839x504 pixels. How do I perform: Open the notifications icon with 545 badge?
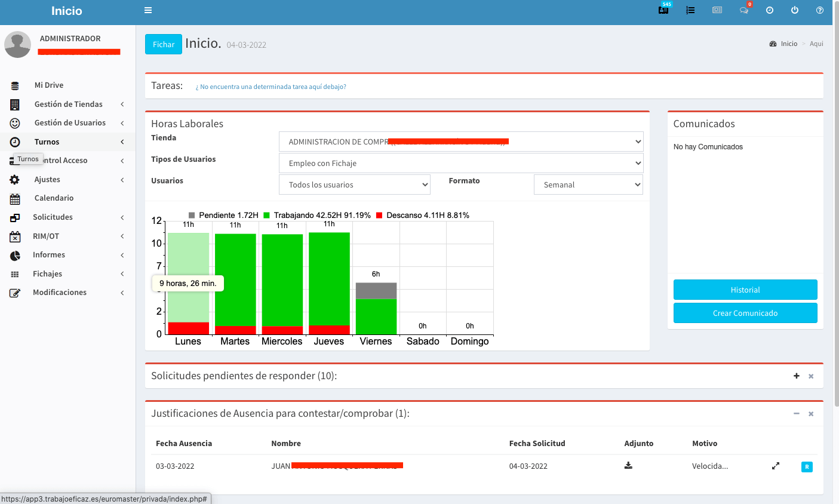pyautogui.click(x=663, y=10)
